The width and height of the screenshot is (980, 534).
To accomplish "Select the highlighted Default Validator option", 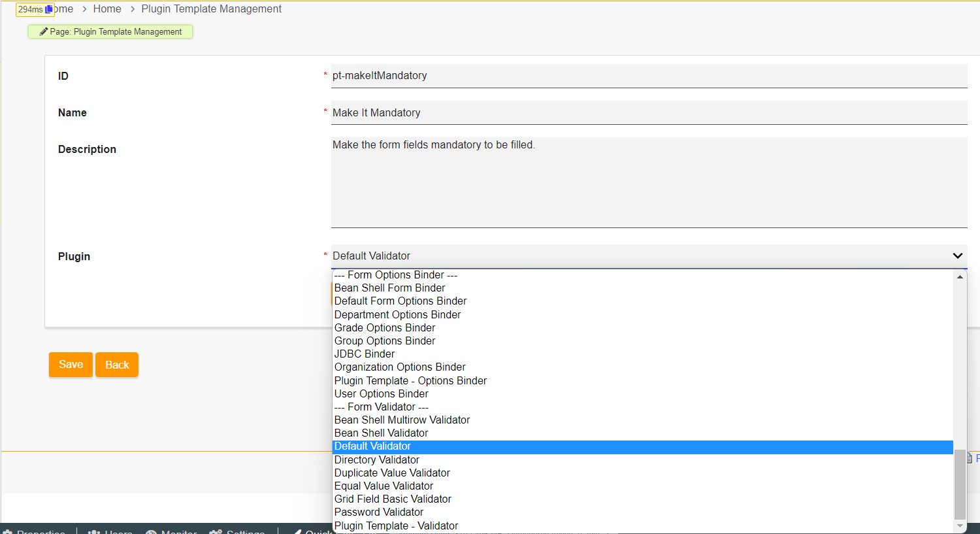I will coord(643,446).
